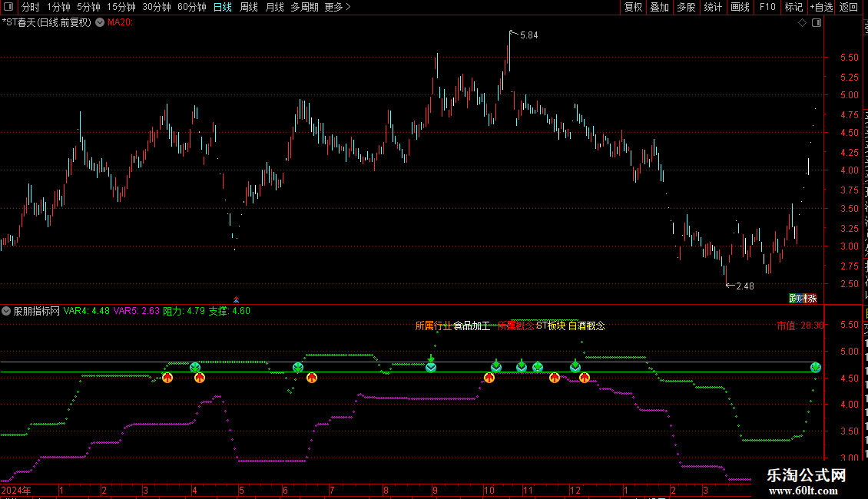Click month 12 on the time axis
This screenshot has height=499, width=868.
coord(575,490)
